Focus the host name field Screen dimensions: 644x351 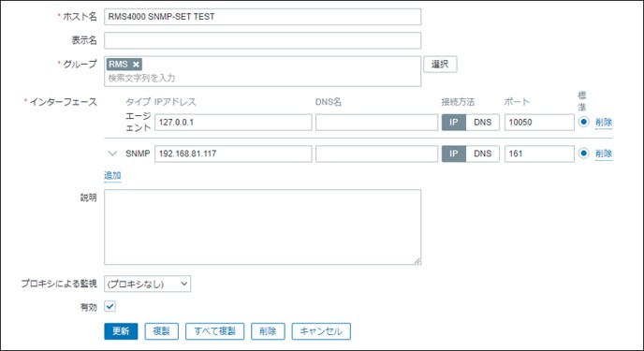262,17
